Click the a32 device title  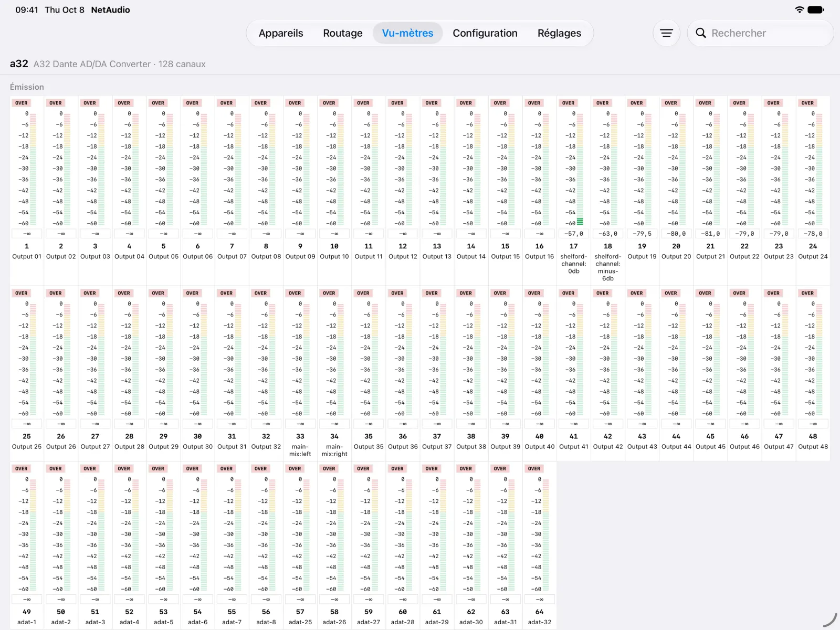(19, 64)
